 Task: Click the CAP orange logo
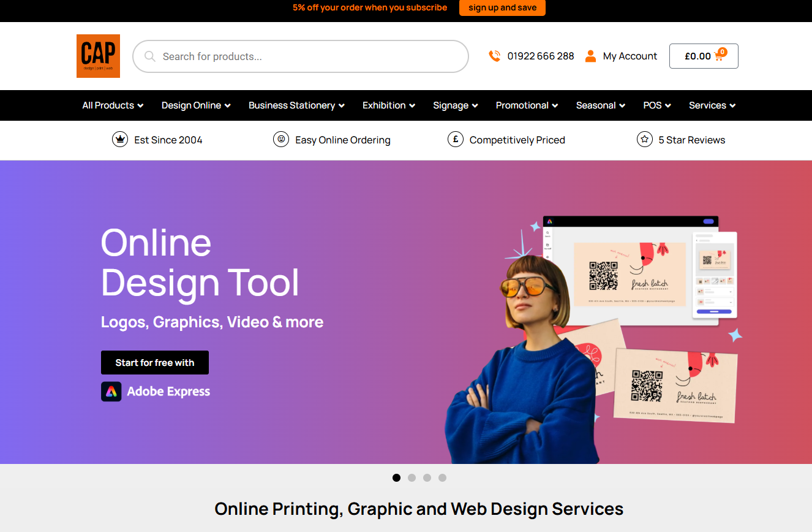click(98, 56)
